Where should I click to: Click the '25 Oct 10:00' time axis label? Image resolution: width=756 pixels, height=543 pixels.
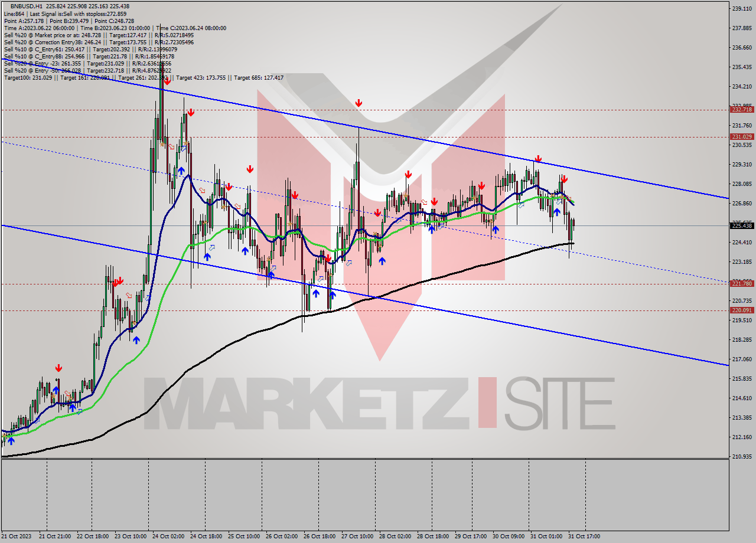click(x=244, y=537)
